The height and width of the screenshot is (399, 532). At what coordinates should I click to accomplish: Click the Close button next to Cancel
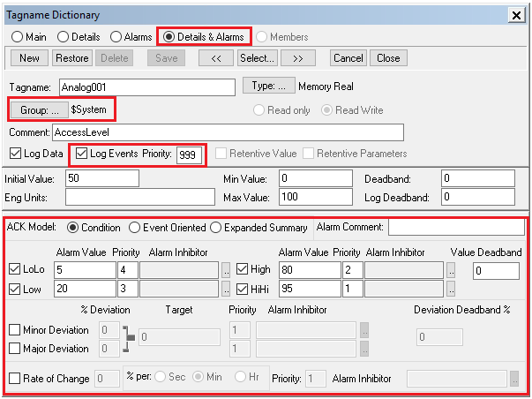[x=388, y=58]
